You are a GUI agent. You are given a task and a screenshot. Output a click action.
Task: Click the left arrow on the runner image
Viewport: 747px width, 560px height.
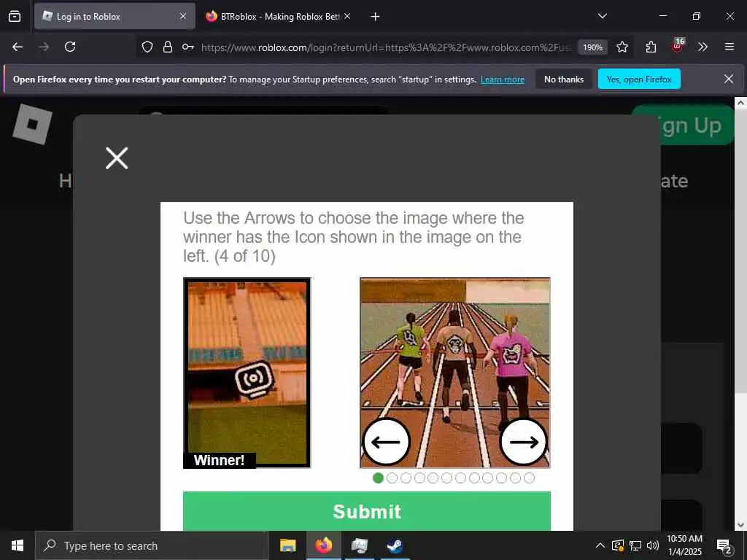[x=386, y=442]
